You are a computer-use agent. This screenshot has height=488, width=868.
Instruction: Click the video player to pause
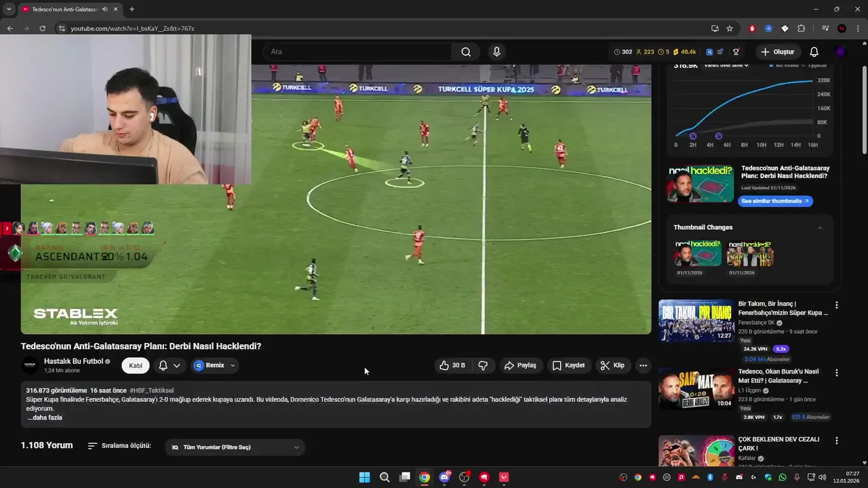[x=336, y=200]
